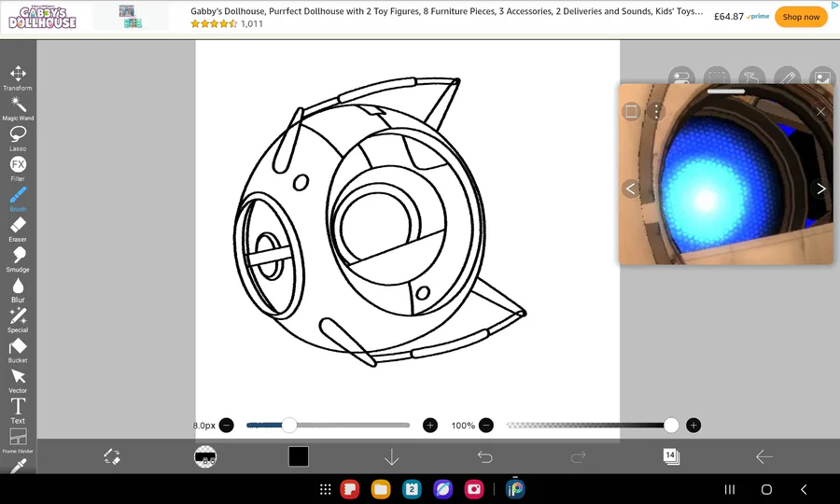The image size is (840, 504).
Task: Select the Bucket fill tool
Action: click(18, 350)
